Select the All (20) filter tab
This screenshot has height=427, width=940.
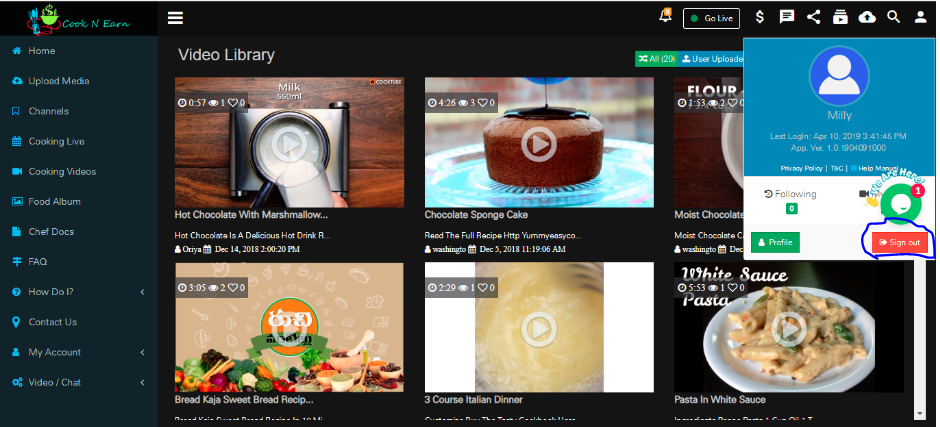point(657,59)
